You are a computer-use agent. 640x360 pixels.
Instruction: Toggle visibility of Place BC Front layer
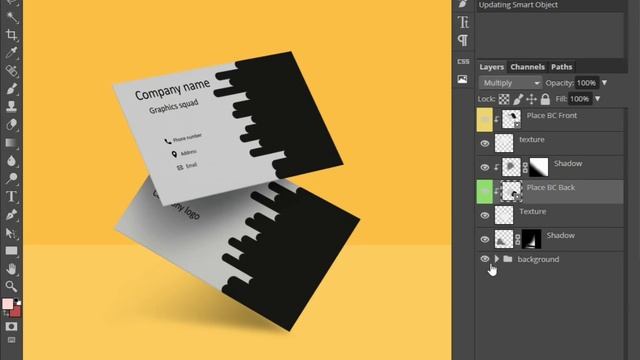point(484,120)
